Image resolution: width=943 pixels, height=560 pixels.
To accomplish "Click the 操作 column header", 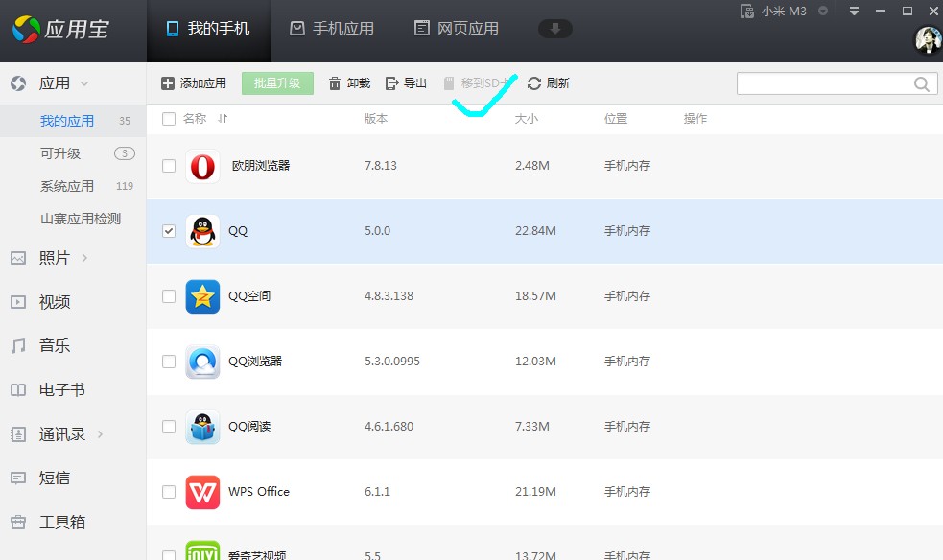I will 695,119.
